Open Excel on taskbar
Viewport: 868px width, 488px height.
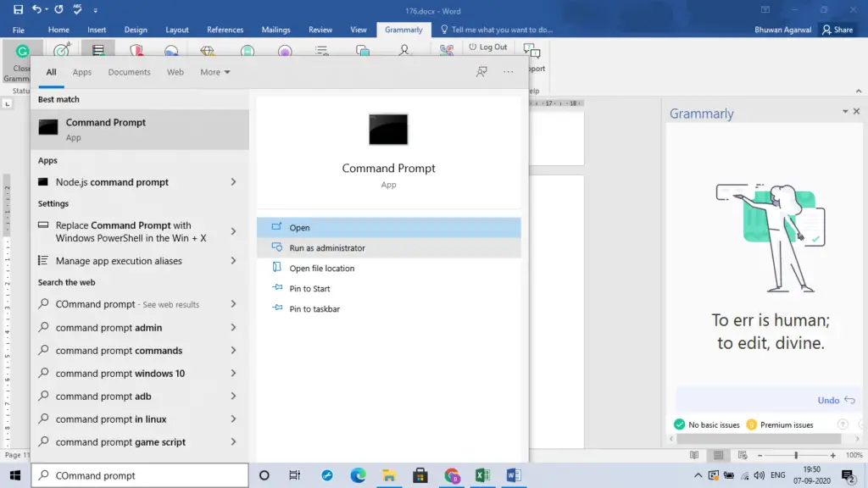[x=482, y=475]
